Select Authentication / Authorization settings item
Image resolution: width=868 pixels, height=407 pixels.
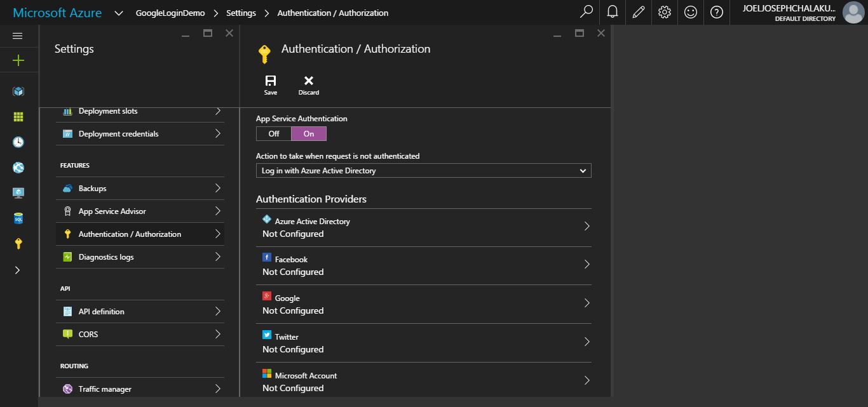tap(140, 234)
